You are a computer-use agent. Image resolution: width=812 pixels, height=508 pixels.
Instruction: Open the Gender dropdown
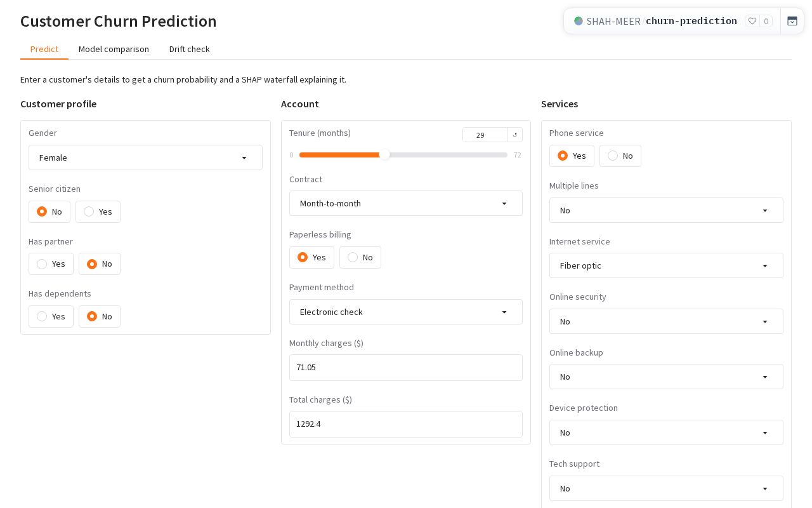[145, 157]
